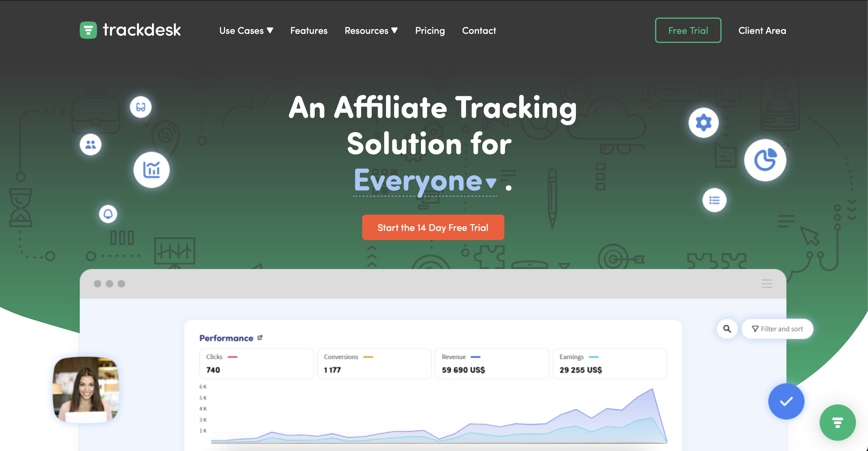Image resolution: width=868 pixels, height=451 pixels.
Task: Select the notification bell icon
Action: click(108, 214)
